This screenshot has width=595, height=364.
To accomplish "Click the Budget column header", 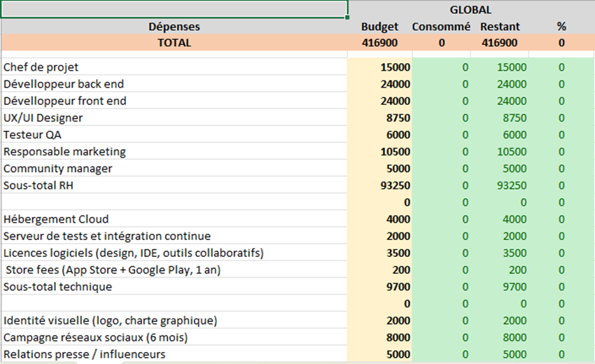I will 379,27.
